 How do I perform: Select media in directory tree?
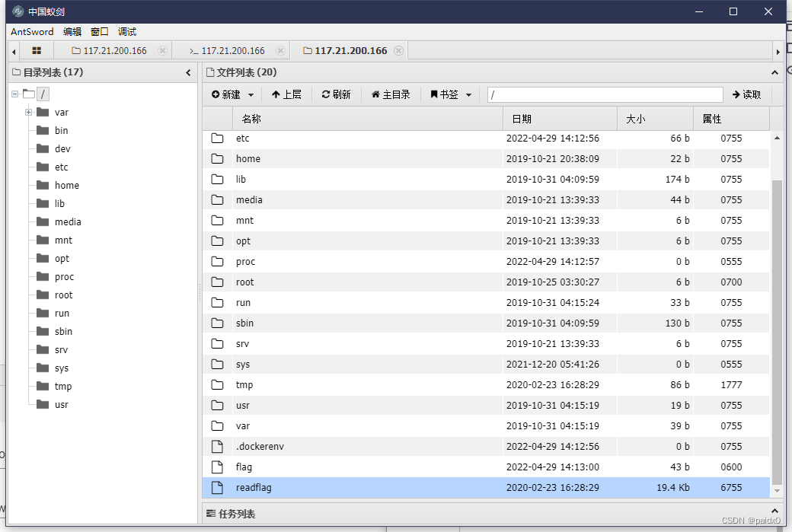(68, 221)
